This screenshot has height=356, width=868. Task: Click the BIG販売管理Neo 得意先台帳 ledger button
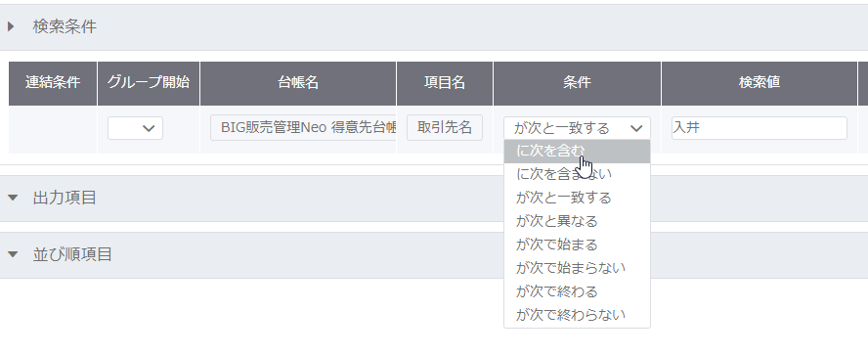(303, 128)
